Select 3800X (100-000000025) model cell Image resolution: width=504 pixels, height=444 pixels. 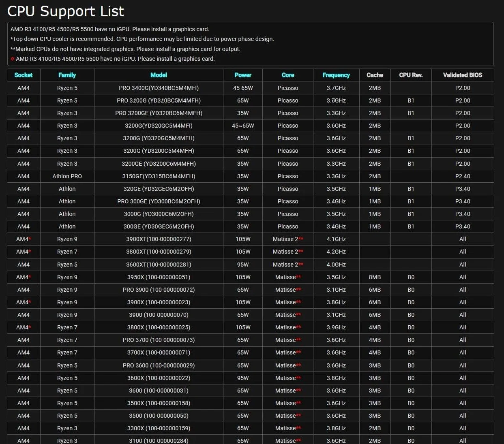159,327
